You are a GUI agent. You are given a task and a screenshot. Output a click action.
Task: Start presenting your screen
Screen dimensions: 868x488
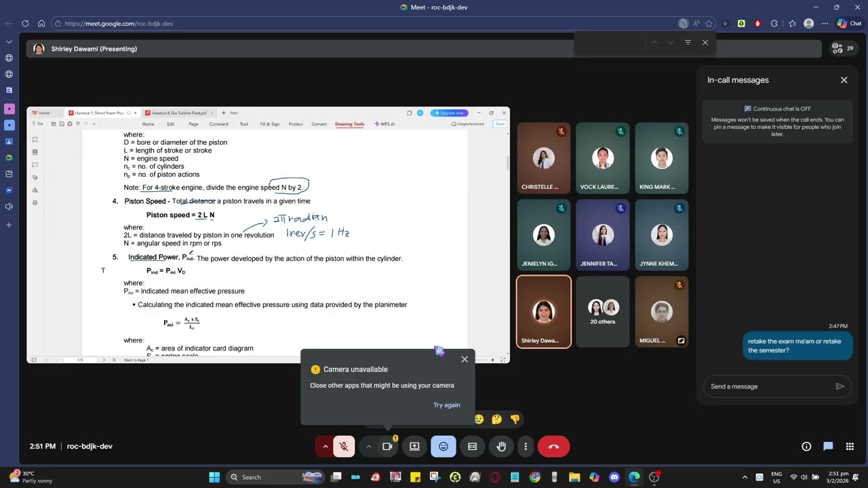tap(414, 447)
